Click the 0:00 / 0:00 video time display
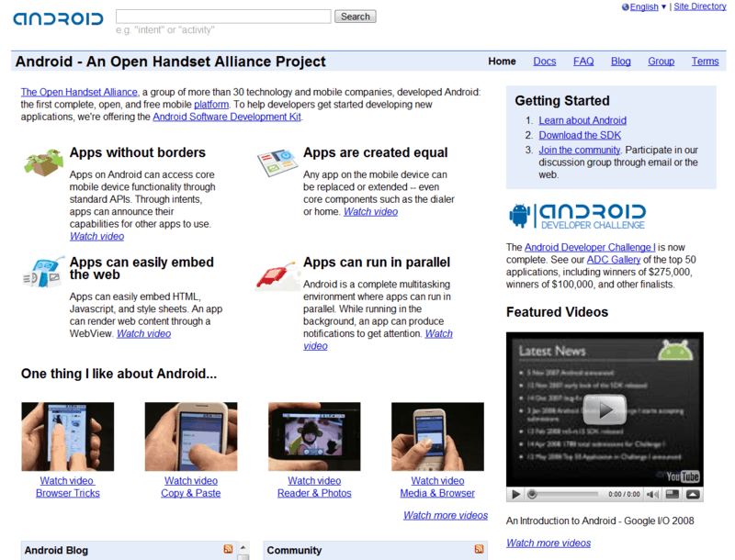This screenshot has width=735, height=560. pyautogui.click(x=624, y=495)
